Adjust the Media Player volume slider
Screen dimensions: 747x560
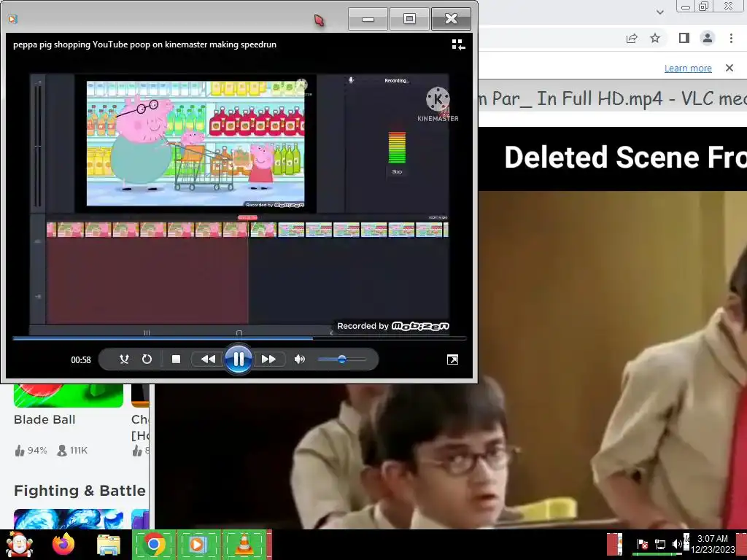point(341,359)
